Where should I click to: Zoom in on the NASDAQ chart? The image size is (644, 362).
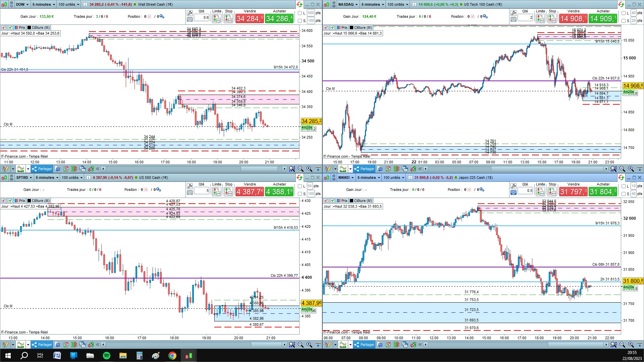(631, 169)
